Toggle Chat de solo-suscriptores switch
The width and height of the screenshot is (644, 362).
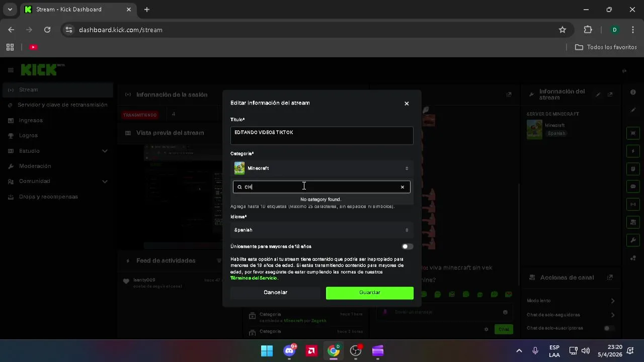coord(609,328)
